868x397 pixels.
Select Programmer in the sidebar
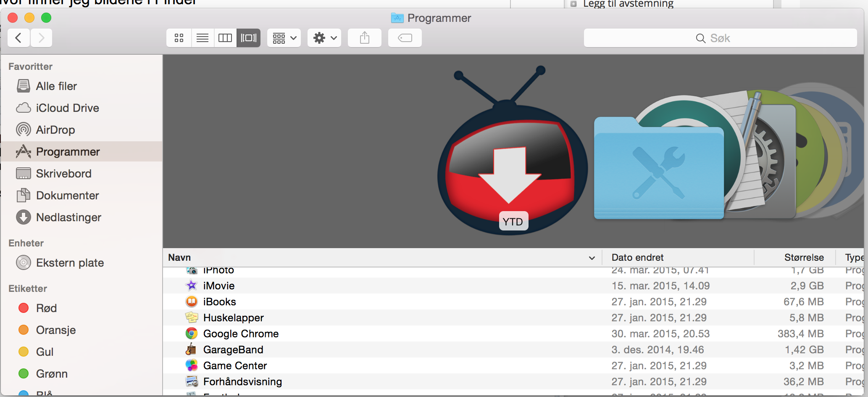[82, 152]
